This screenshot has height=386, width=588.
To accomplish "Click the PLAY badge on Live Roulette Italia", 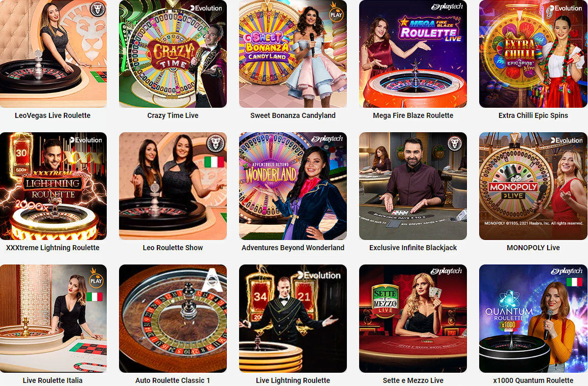I will click(x=96, y=280).
